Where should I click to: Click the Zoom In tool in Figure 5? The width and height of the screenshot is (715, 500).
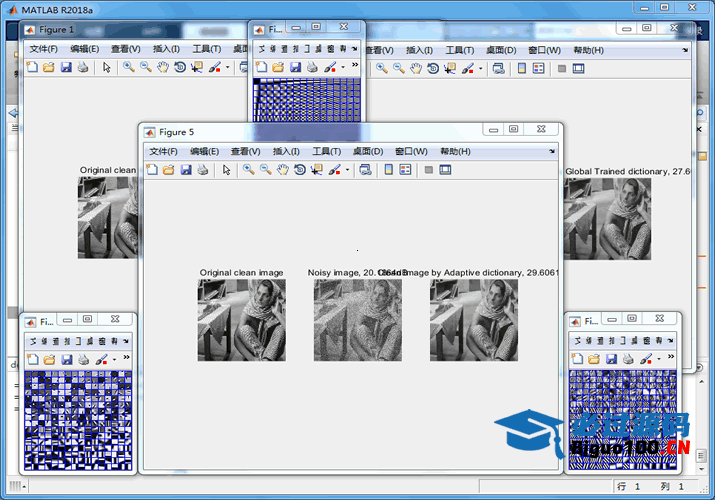click(248, 170)
